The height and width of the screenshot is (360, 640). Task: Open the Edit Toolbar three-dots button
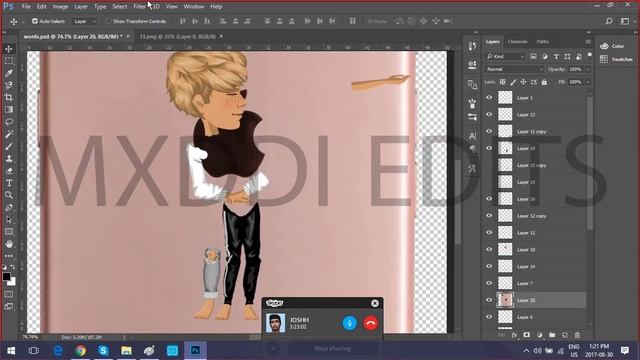(x=9, y=256)
